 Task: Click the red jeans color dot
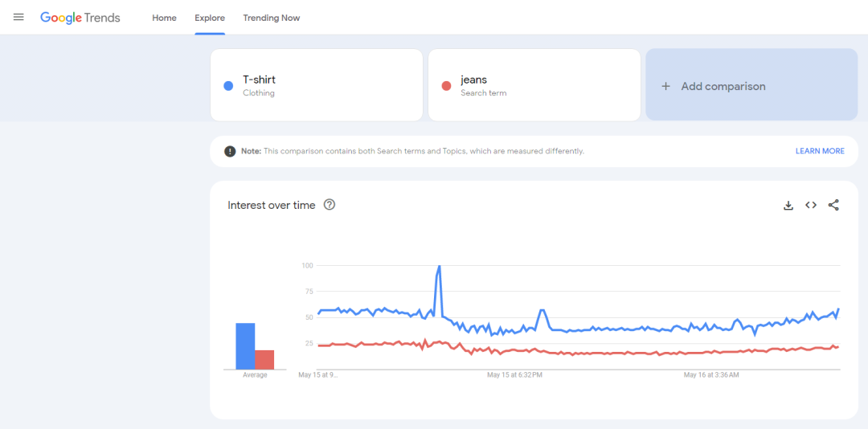[x=446, y=86]
